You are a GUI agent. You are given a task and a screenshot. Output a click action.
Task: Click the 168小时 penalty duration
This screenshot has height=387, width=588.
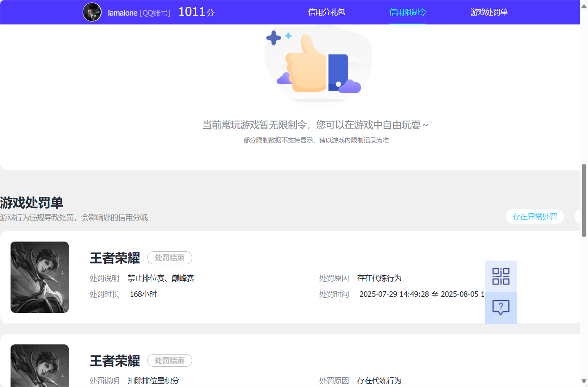143,294
